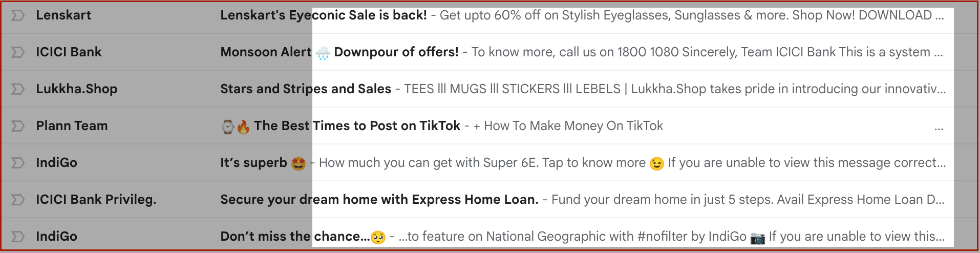Open the Lenskart sender name
980x253 pixels.
point(63,15)
